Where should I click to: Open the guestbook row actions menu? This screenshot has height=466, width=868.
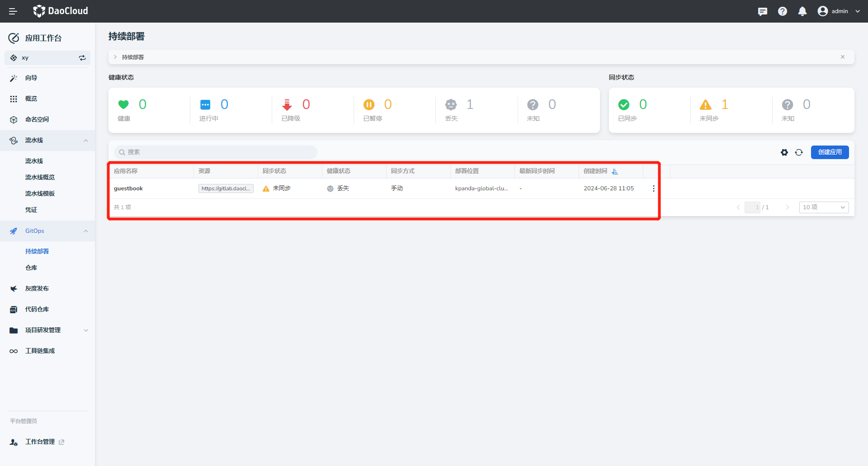tap(653, 188)
